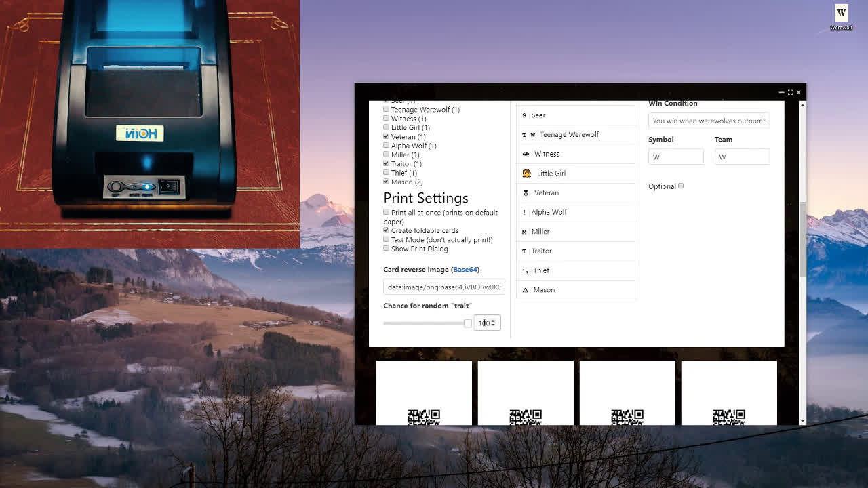Click the Card reverse image data field
The height and width of the screenshot is (488, 868).
[443, 287]
